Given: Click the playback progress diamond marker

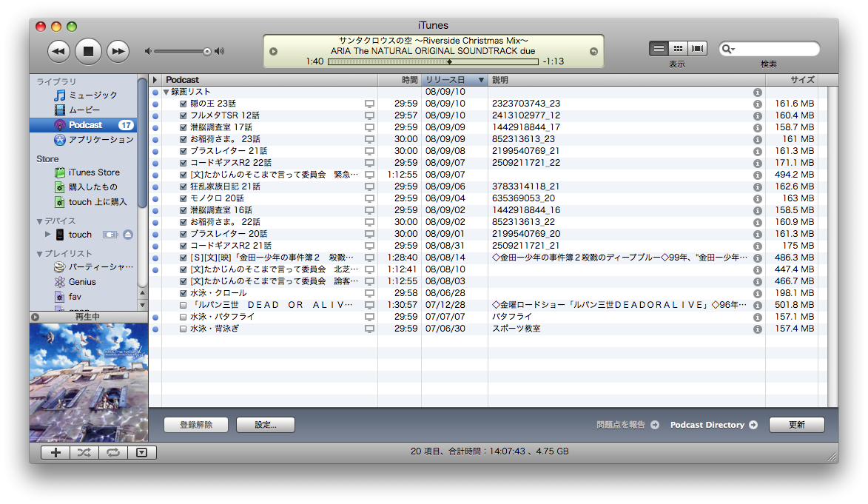Looking at the screenshot, I should (x=449, y=62).
